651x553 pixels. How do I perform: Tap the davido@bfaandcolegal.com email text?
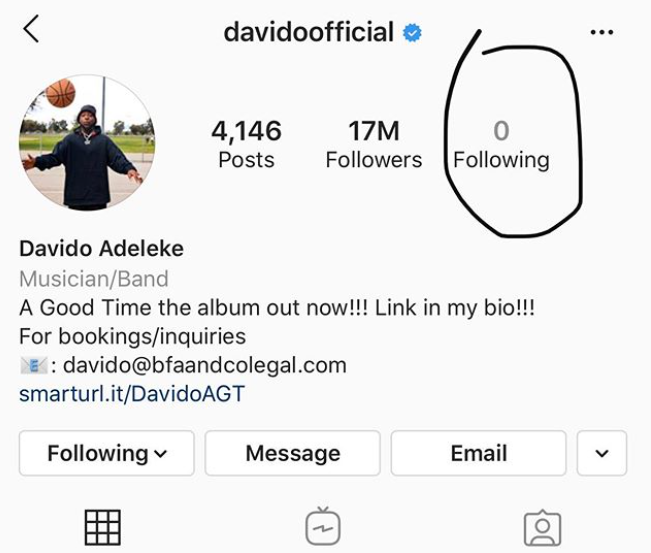205,366
